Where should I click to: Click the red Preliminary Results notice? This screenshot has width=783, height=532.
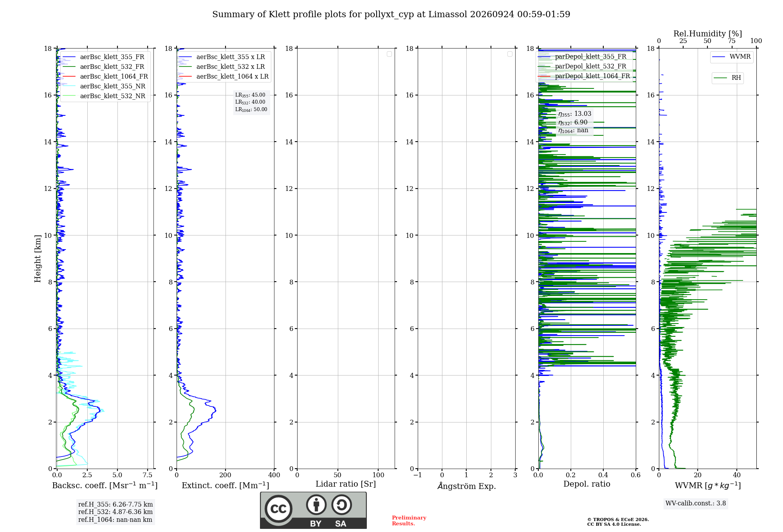coord(409,521)
